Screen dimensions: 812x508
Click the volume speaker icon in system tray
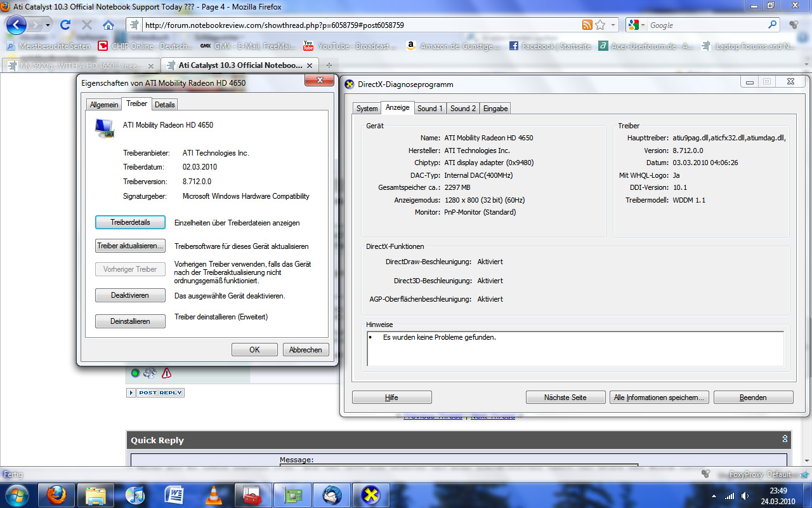pos(745,496)
